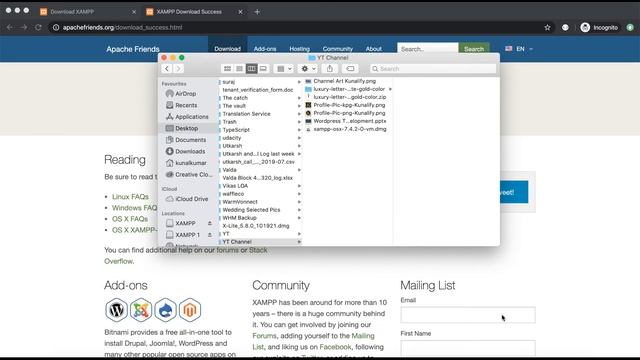Switch Finder to gallery view
Viewport: 640px width, 360px height.
263,69
